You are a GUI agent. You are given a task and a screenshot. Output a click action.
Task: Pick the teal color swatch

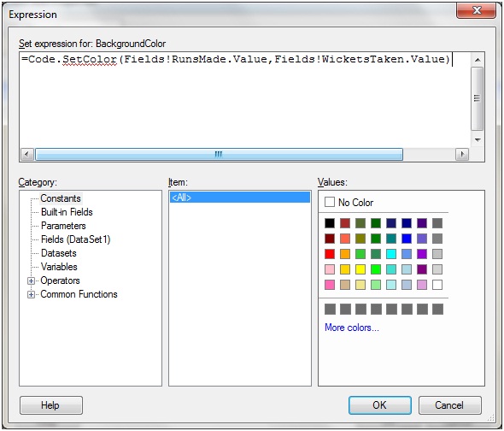click(x=391, y=239)
